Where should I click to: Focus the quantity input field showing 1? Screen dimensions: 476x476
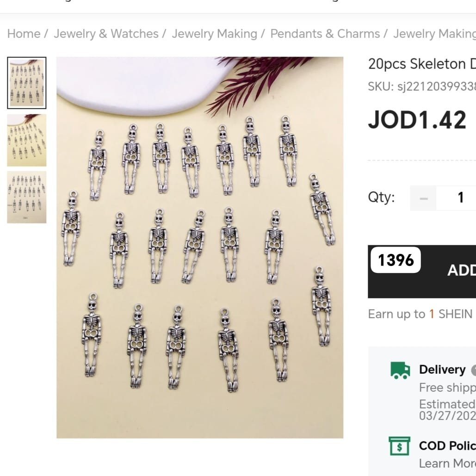coord(460,198)
